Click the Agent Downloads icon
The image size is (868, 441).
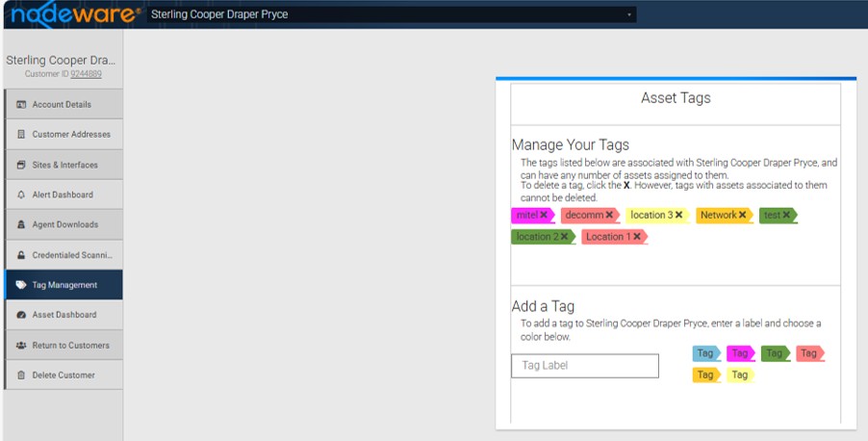tap(21, 224)
